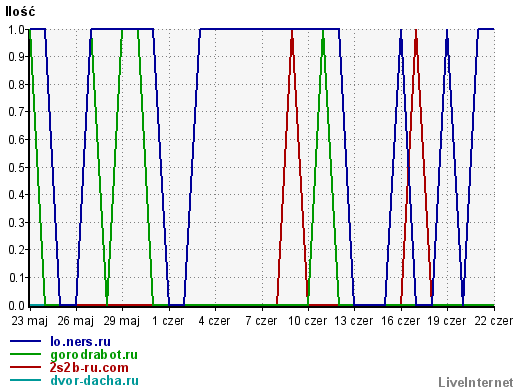
Task: Click the teal dvor-dacha.ru legend line
Action: [x=25, y=380]
